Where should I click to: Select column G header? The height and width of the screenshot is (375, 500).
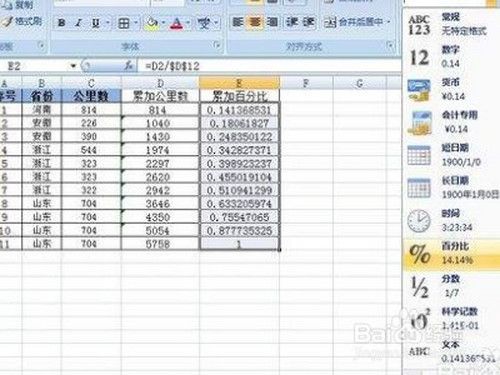tap(360, 83)
